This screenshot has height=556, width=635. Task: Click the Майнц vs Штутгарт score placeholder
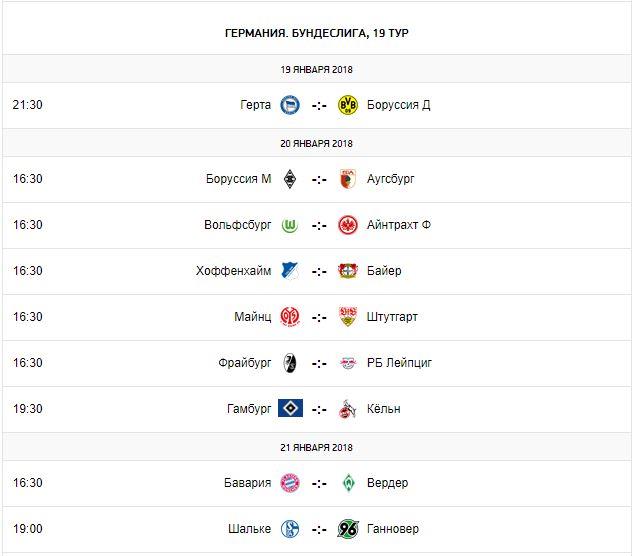tap(319, 317)
